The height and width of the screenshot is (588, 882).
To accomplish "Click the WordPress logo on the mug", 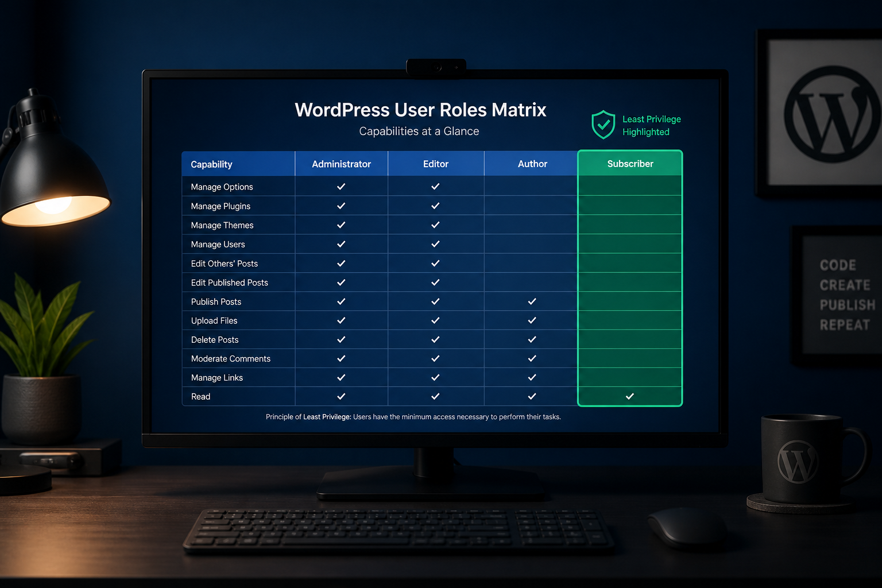I will point(798,461).
